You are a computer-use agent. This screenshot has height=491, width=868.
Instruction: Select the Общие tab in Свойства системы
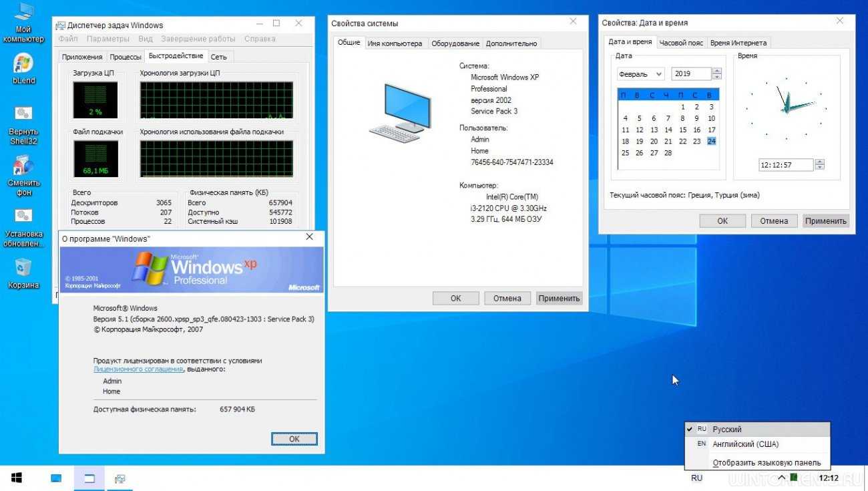click(x=349, y=42)
